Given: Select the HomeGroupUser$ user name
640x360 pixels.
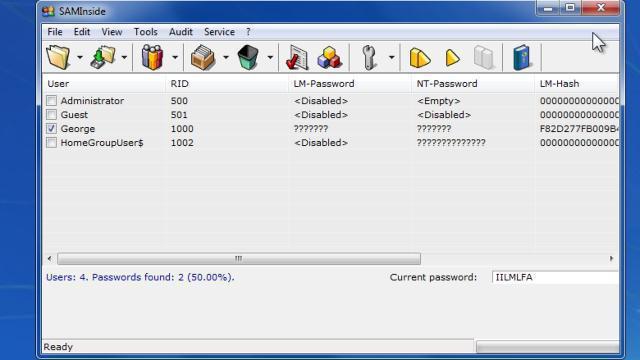Looking at the screenshot, I should pos(102,143).
